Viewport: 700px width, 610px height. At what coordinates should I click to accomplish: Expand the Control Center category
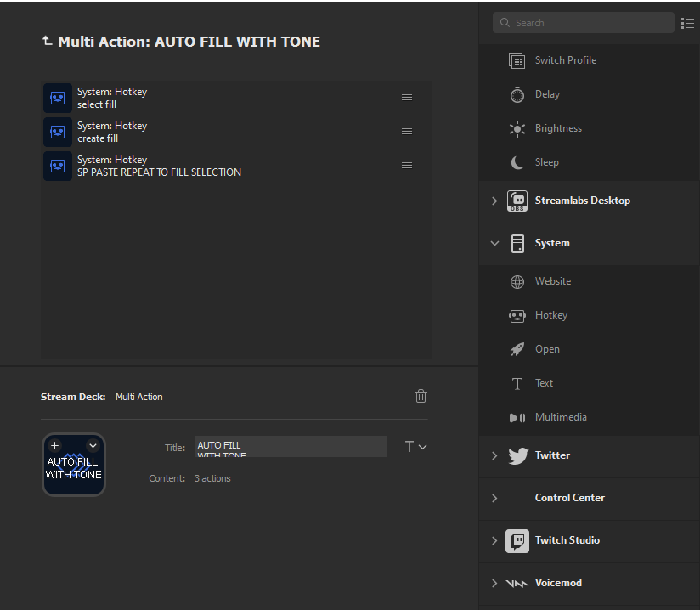(x=494, y=499)
